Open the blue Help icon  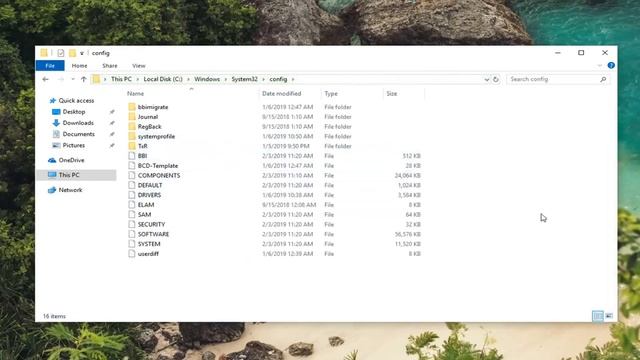point(611,65)
